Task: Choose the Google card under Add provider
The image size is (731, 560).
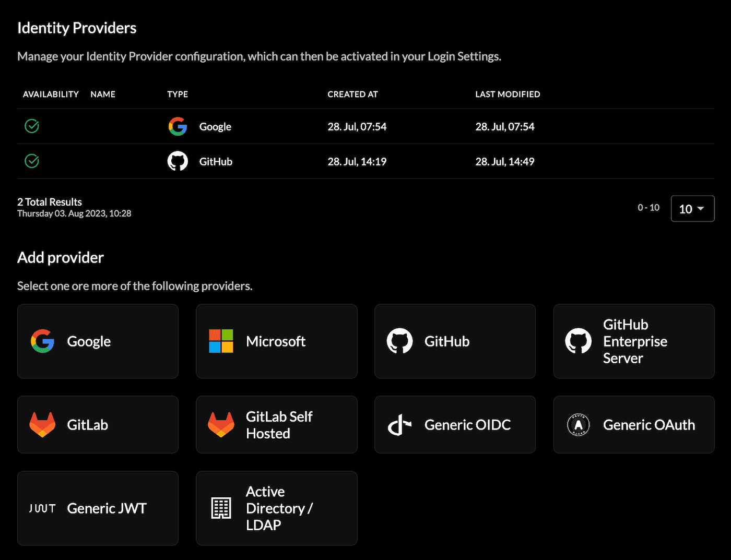Action: coord(98,341)
